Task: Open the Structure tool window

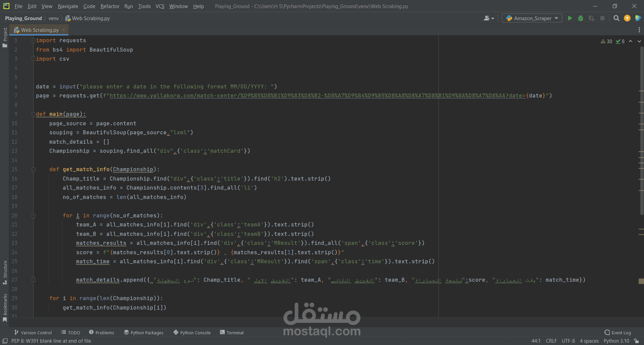Action: [5, 272]
